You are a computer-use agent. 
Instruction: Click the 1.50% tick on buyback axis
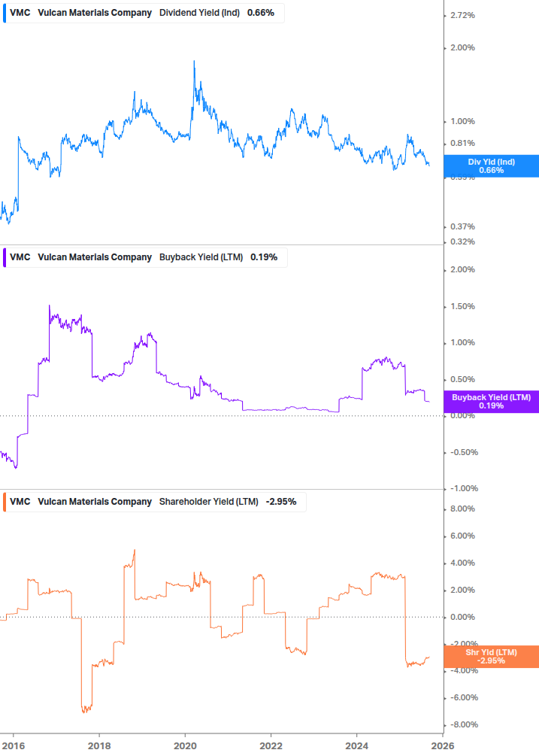pos(462,306)
